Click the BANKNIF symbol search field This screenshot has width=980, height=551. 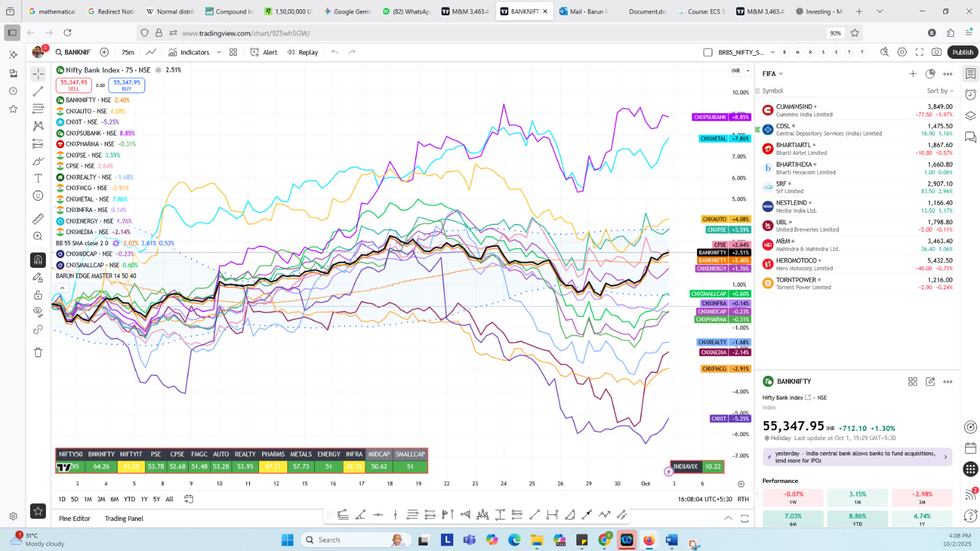[73, 52]
